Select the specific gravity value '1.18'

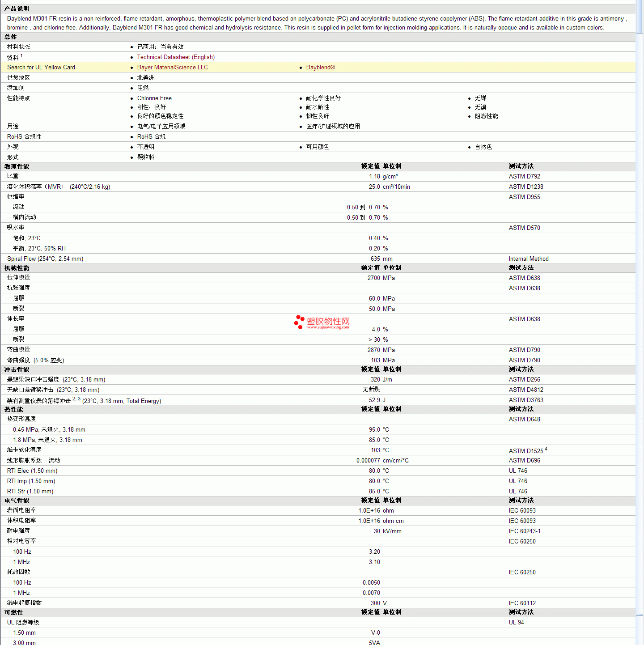click(x=374, y=177)
